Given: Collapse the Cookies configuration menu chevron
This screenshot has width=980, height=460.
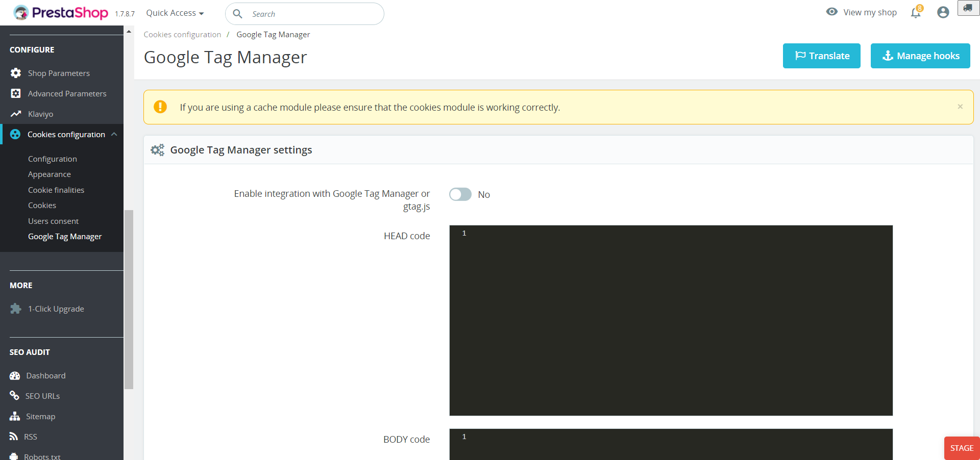Looking at the screenshot, I should click(114, 134).
